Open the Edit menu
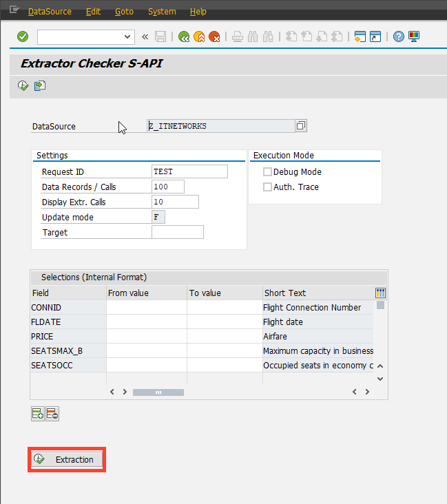The image size is (447, 504). [93, 12]
